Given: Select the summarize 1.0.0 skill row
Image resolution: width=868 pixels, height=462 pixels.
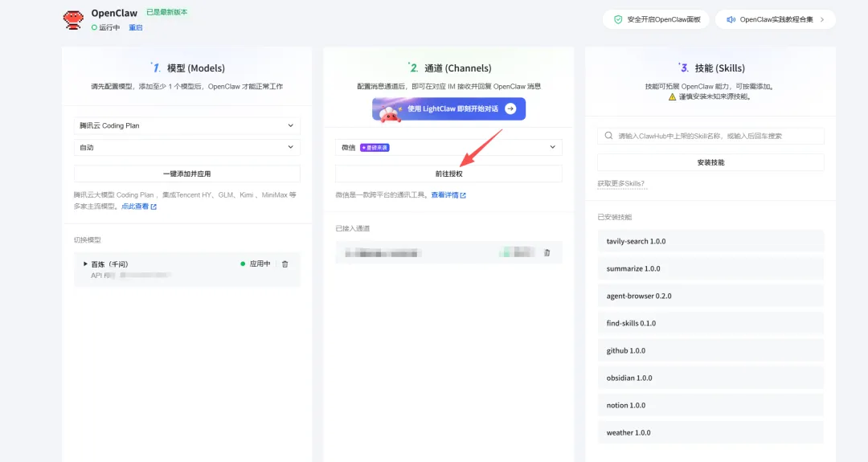Looking at the screenshot, I should point(710,268).
